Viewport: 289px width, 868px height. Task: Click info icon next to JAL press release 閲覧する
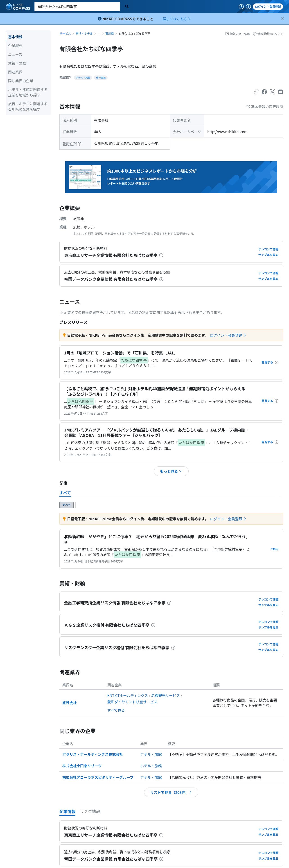[277, 363]
